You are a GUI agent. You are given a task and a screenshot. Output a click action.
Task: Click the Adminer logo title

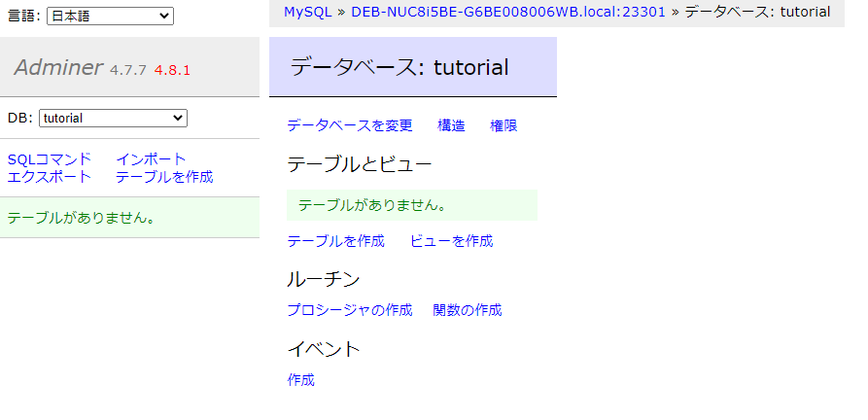pos(58,67)
